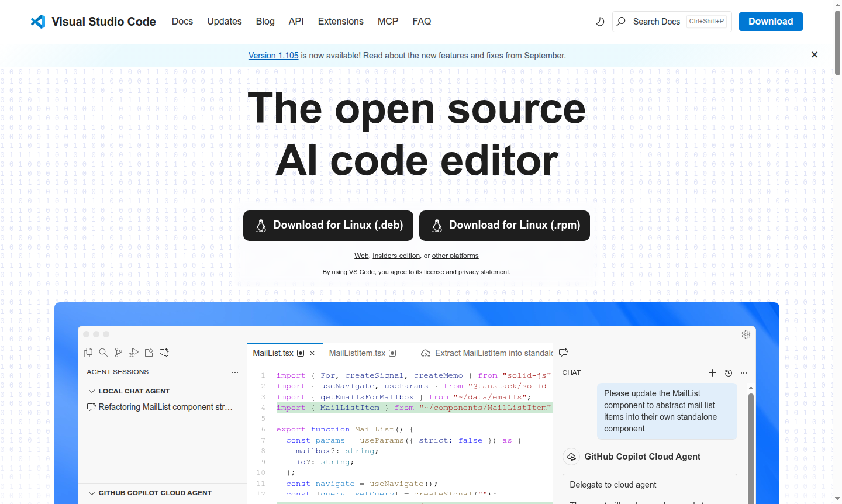This screenshot has width=842, height=504.
Task: Switch to the MailListItem.tsx tab
Action: 358,353
